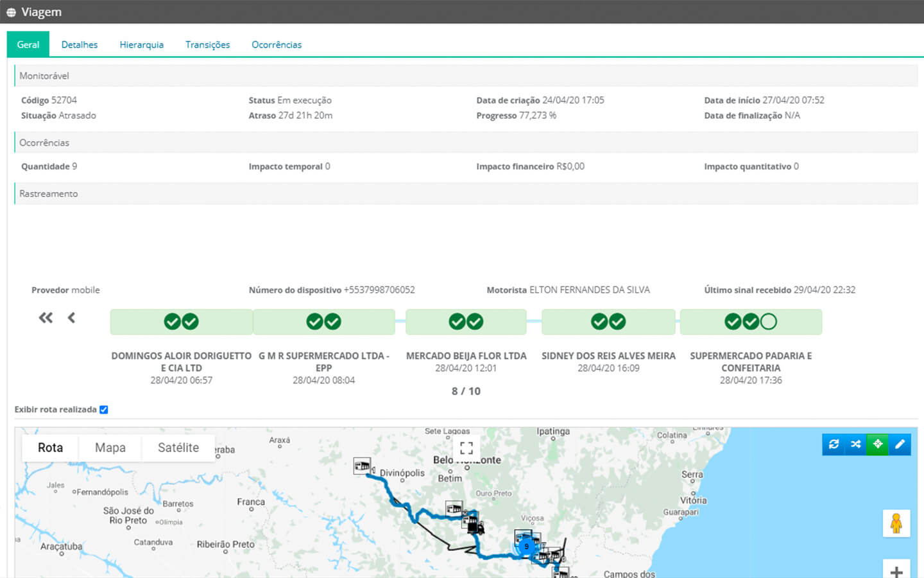Click the warehouse marker near Divinópolis
924x578 pixels.
362,466
